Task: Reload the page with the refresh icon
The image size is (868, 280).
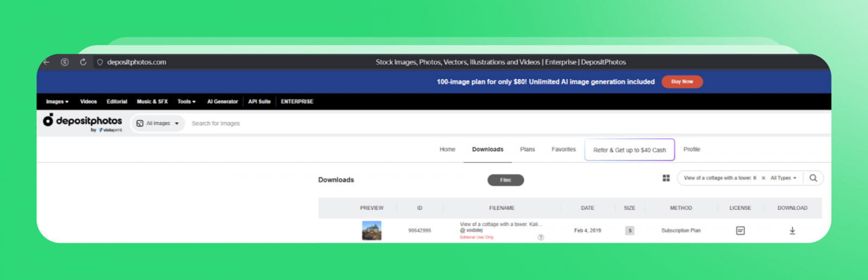Action: [83, 62]
